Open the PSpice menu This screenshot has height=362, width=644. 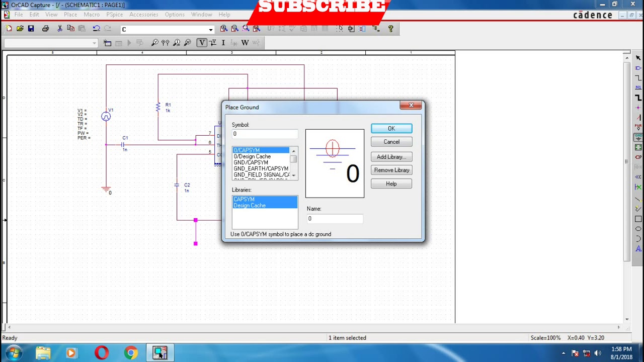115,15
